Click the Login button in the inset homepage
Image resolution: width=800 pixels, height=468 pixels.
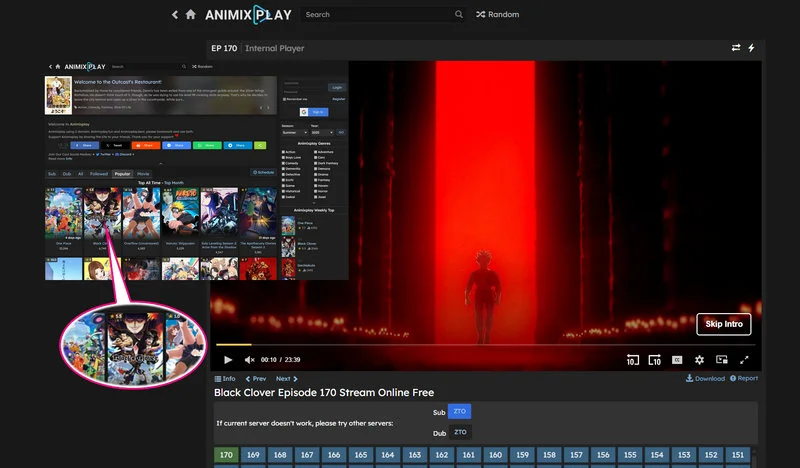(337, 87)
